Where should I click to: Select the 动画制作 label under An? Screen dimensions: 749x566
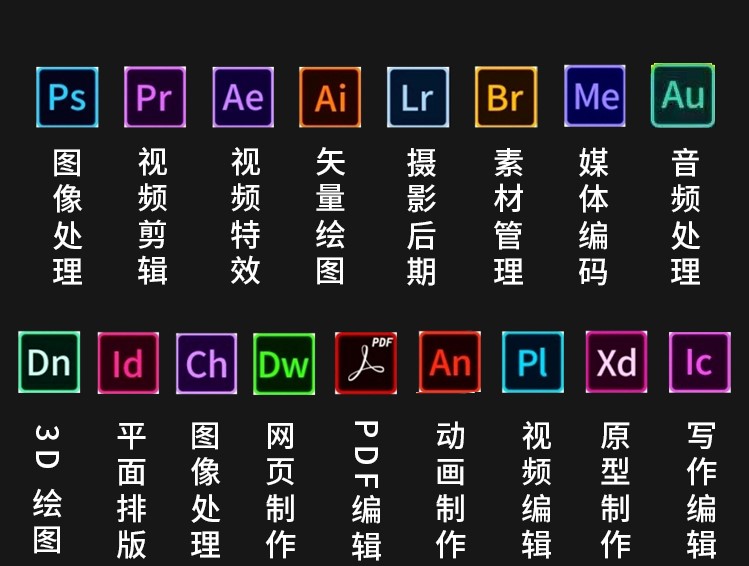[x=450, y=490]
